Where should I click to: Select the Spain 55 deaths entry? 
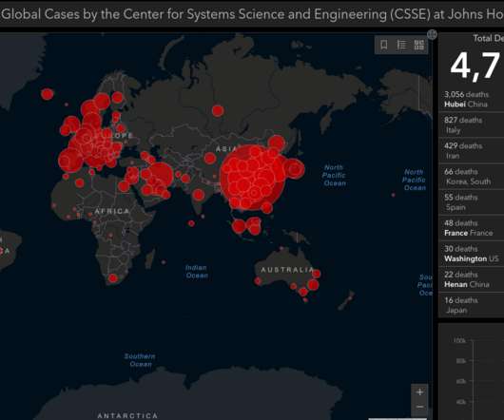point(472,202)
